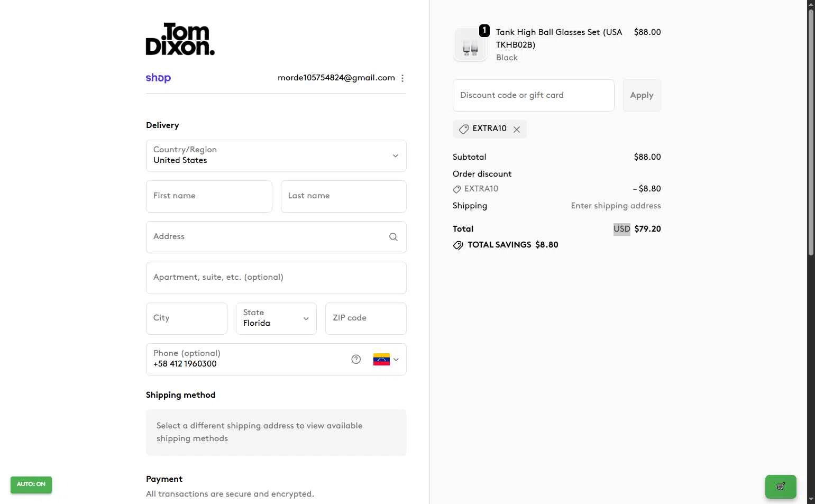815x504 pixels.
Task: Click the email morde105754824@gmail.com
Action: pyautogui.click(x=336, y=78)
